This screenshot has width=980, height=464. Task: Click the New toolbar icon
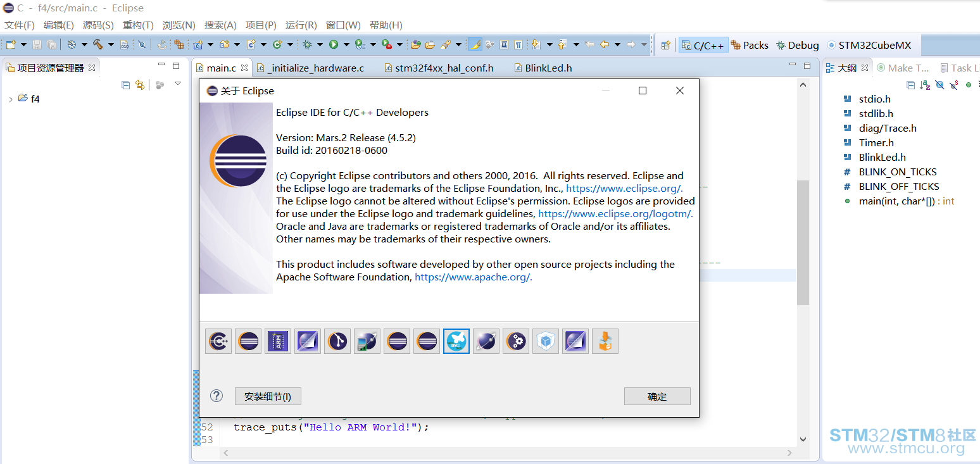[11, 44]
